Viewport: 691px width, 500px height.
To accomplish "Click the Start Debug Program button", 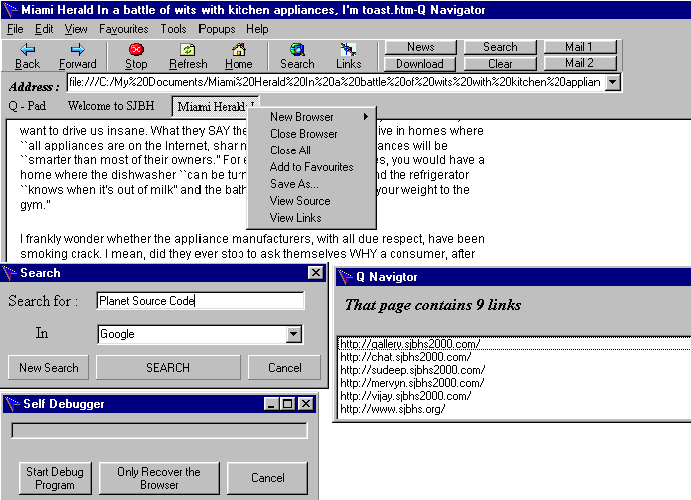I will pyautogui.click(x=56, y=478).
